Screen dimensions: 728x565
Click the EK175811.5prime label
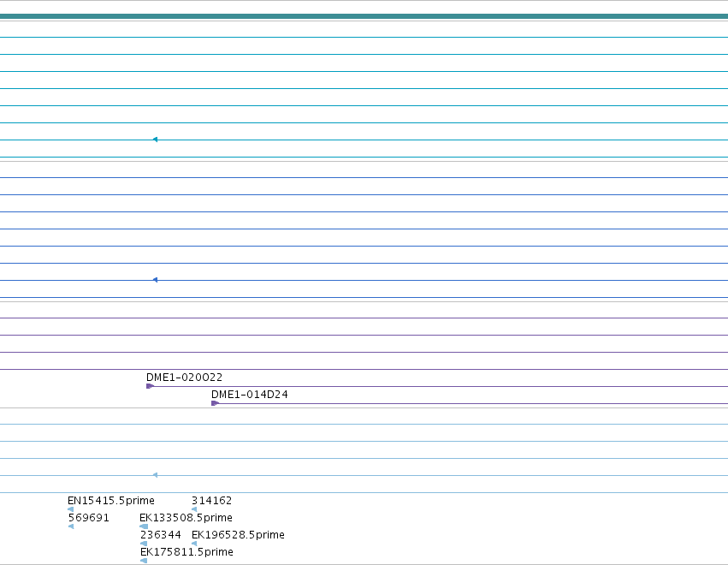[x=186, y=552]
